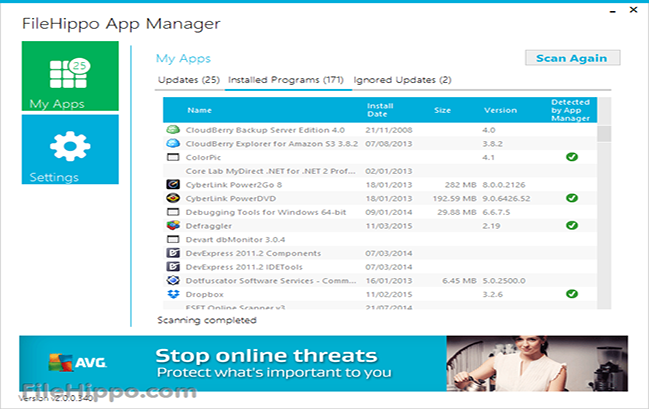
Task: Click the green checkmark in Dropbox row
Action: pyautogui.click(x=572, y=294)
